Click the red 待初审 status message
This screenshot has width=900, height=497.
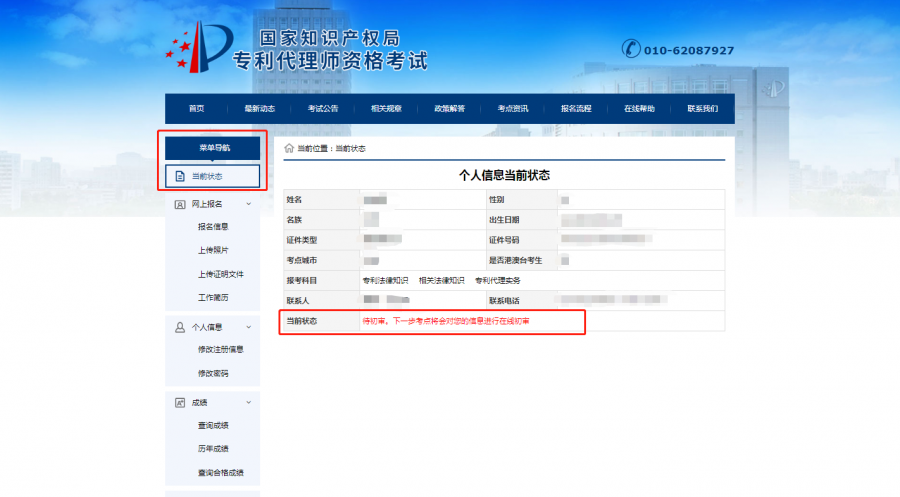[x=446, y=321]
